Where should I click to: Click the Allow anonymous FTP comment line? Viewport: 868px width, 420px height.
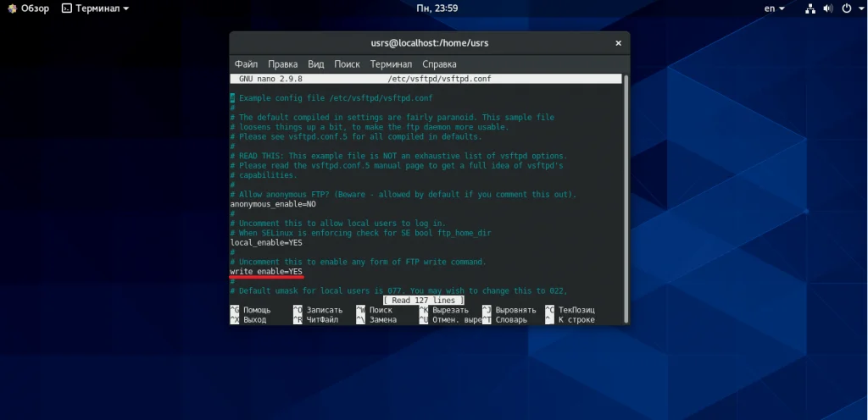point(403,195)
